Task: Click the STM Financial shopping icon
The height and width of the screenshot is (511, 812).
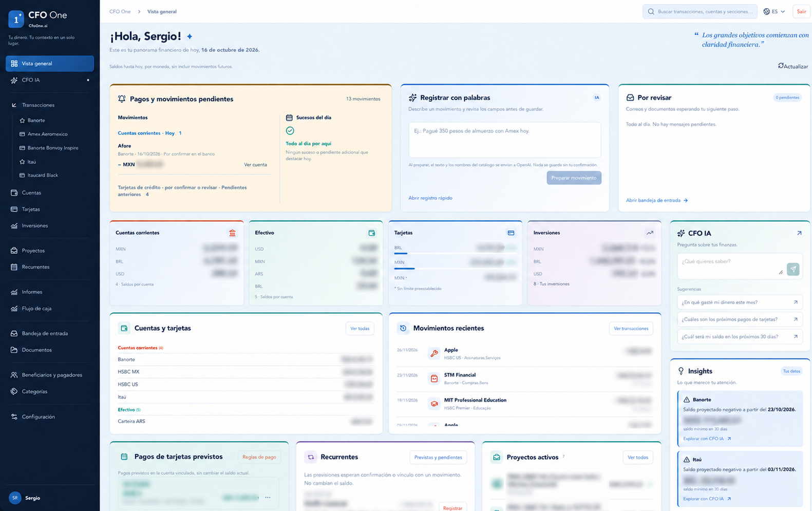Action: (x=434, y=378)
